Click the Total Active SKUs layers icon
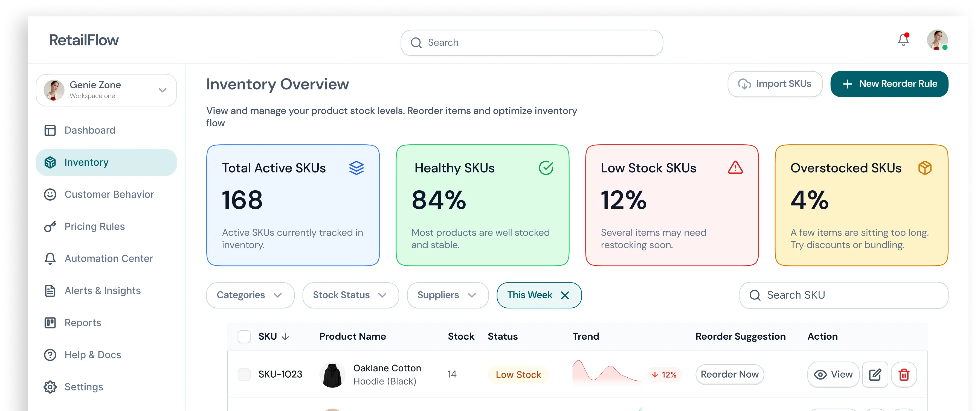The image size is (980, 411). point(356,168)
